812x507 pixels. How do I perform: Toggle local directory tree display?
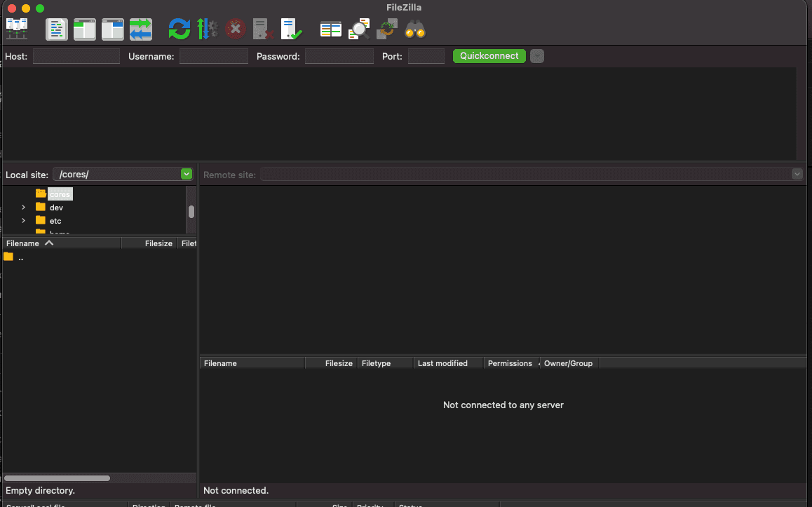[x=84, y=29]
